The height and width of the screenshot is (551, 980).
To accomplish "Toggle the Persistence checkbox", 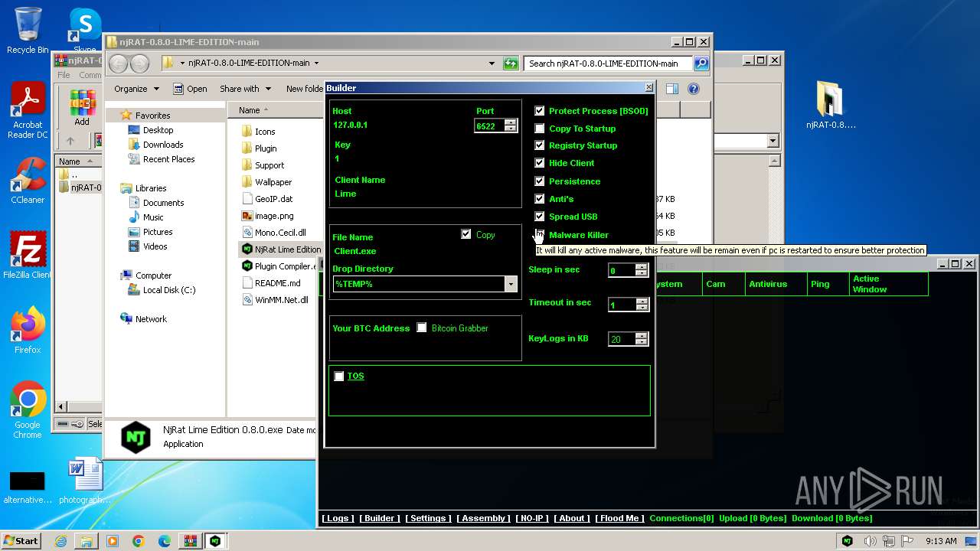I will point(540,181).
